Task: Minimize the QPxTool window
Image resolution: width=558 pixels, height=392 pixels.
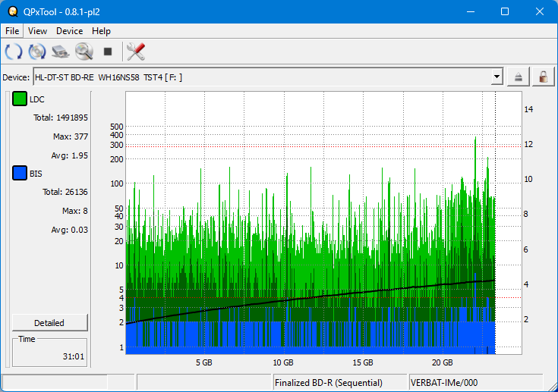Action: click(471, 11)
